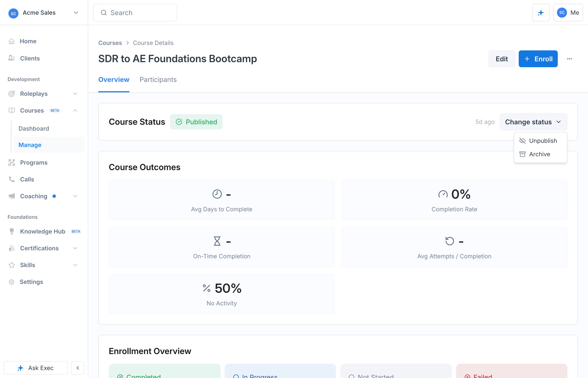Select Archive from status menu
This screenshot has width=588, height=378.
(540, 154)
